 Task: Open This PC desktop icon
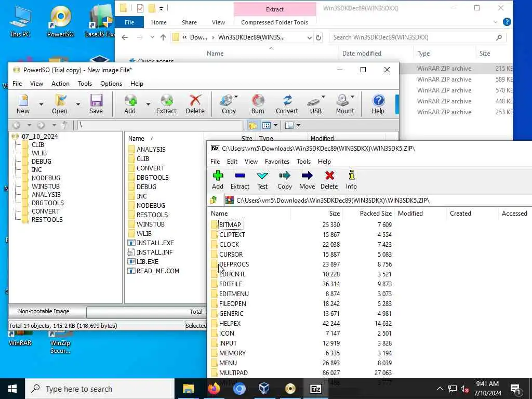[x=20, y=21]
